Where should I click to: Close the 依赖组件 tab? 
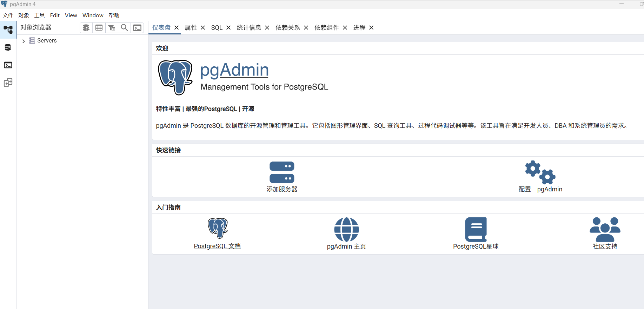point(345,28)
